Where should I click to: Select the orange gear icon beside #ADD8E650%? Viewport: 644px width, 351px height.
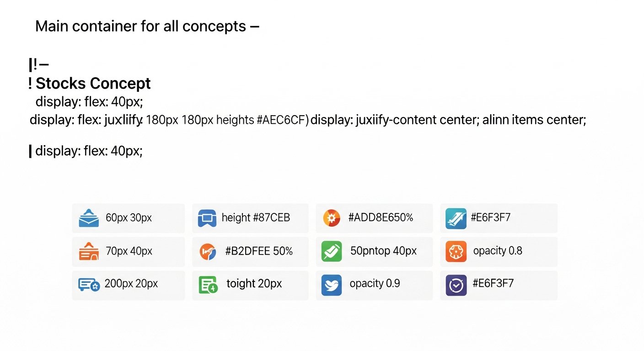tap(331, 218)
